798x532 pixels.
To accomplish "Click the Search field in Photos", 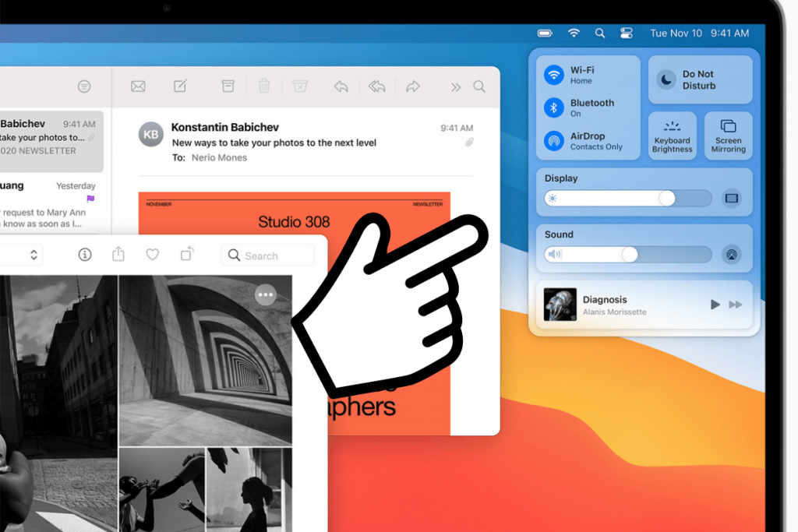I will tap(268, 255).
